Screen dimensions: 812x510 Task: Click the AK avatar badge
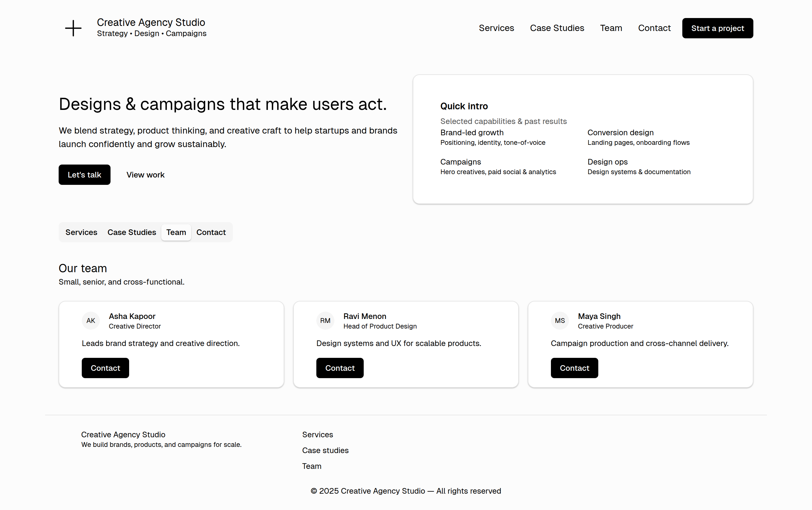pos(91,321)
